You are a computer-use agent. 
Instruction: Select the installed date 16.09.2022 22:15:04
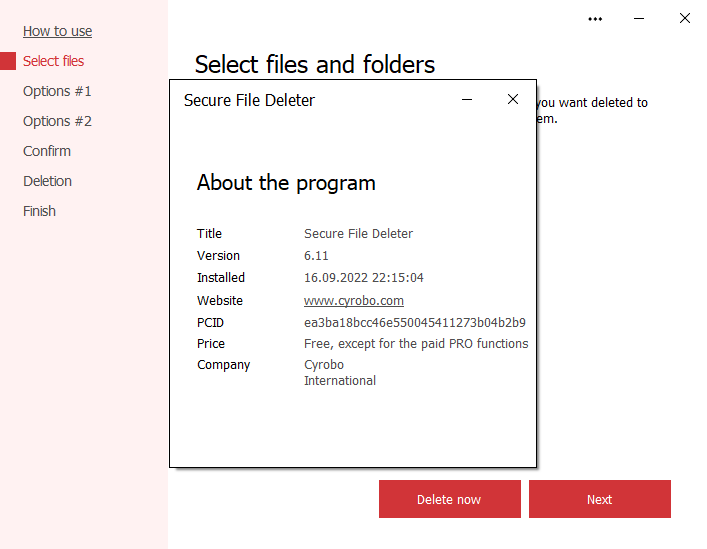[x=363, y=278]
